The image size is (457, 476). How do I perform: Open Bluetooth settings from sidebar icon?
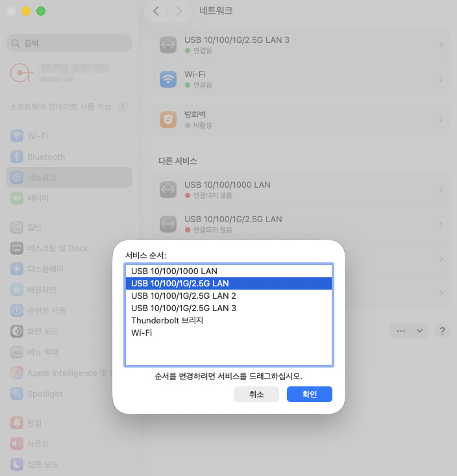pos(17,157)
